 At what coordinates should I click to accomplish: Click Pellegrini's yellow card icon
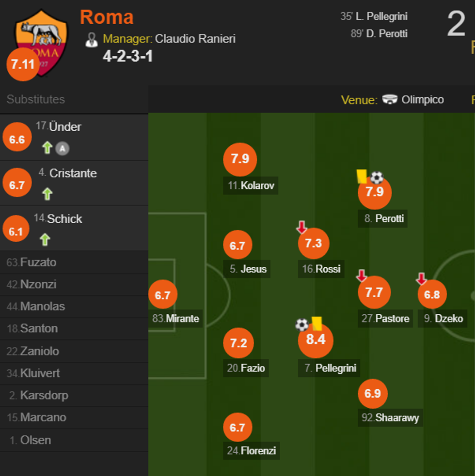317,323
